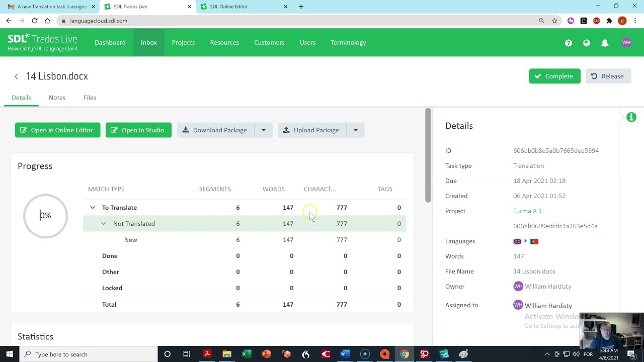Open Adobe Acrobat from the taskbar
Image resolution: width=644 pixels, height=362 pixels.
point(207,354)
